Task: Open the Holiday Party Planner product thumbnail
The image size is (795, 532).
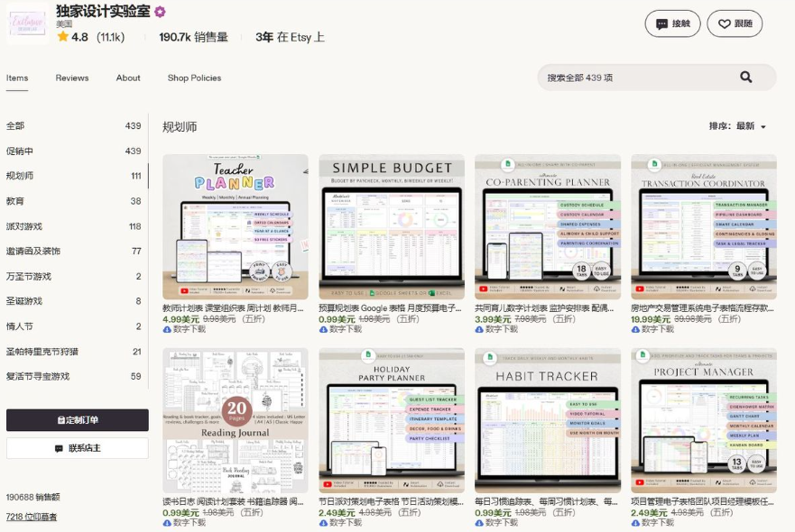Action: 392,420
